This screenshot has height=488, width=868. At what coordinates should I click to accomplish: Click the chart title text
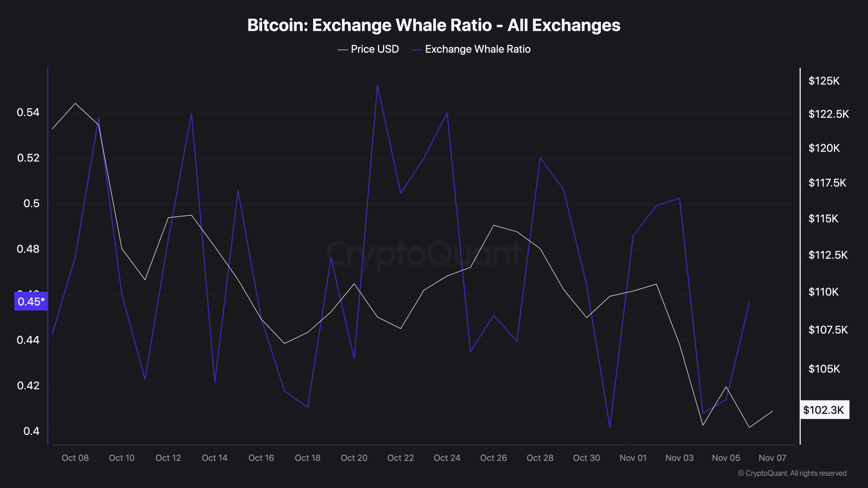coord(434,25)
